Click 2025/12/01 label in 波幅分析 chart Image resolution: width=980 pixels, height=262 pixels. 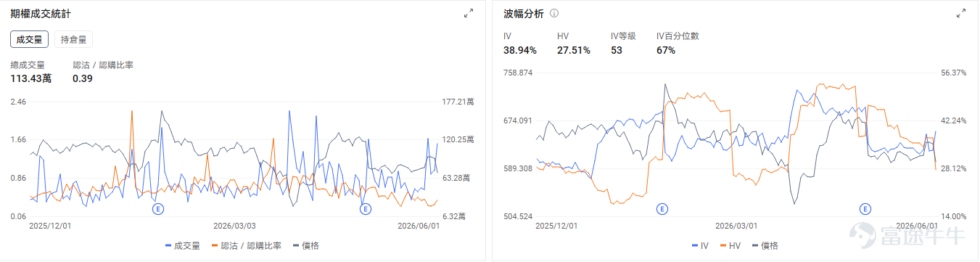point(556,226)
